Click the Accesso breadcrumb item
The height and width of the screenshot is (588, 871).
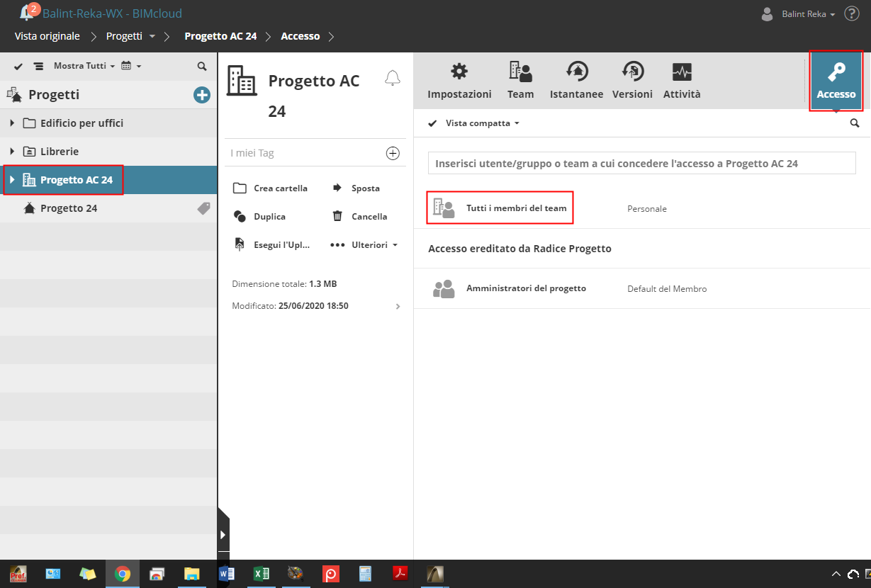[300, 35]
